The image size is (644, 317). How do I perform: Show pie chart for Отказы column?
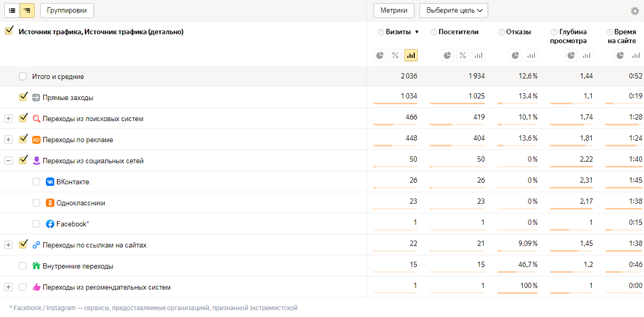point(515,55)
